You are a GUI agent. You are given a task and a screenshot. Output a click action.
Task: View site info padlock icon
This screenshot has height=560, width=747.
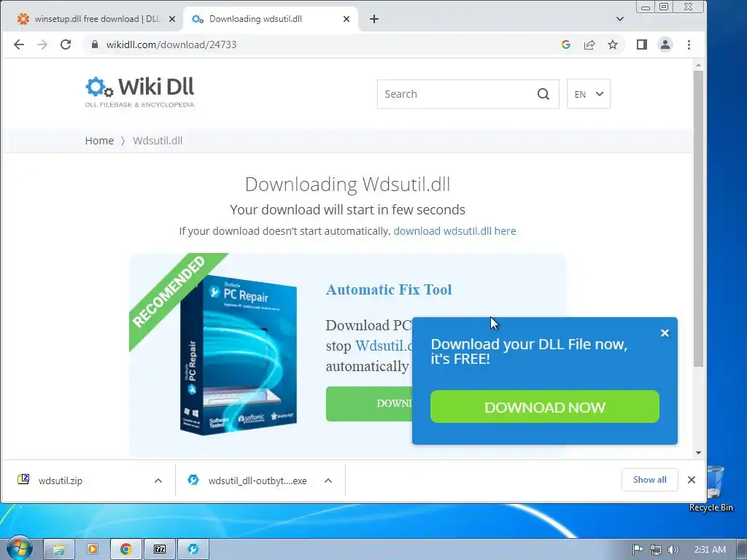[95, 44]
